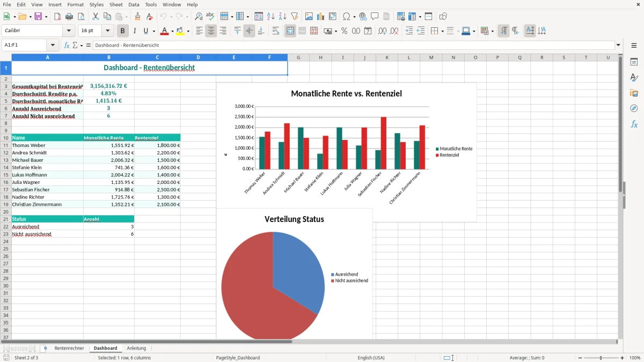The height and width of the screenshot is (362, 644).
Task: Open the Sidebar Properties icon
Action: pos(634,62)
